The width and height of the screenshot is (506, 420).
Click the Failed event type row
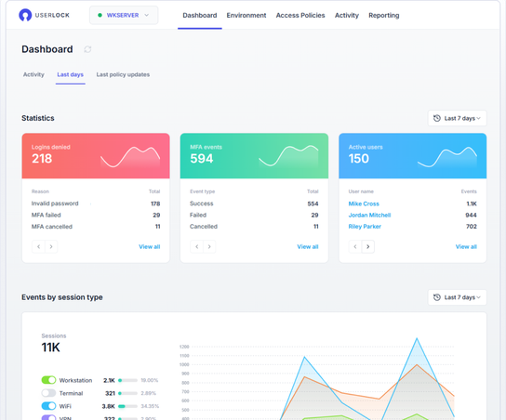(x=254, y=215)
